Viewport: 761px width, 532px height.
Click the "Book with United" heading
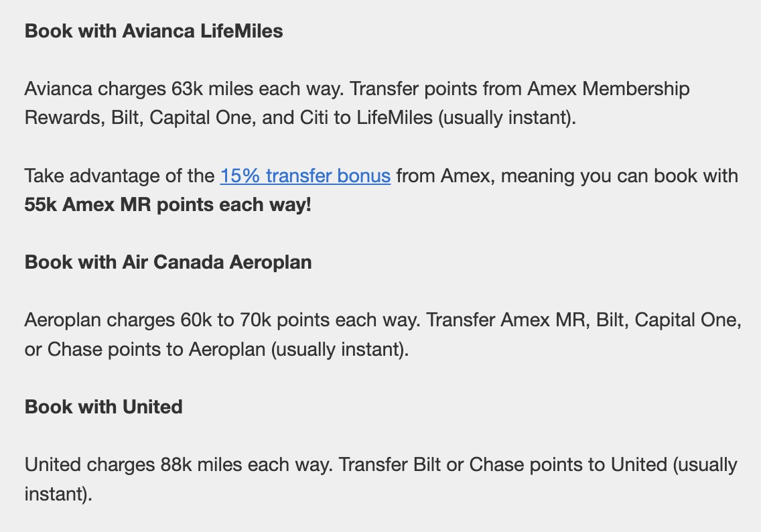pyautogui.click(x=103, y=407)
